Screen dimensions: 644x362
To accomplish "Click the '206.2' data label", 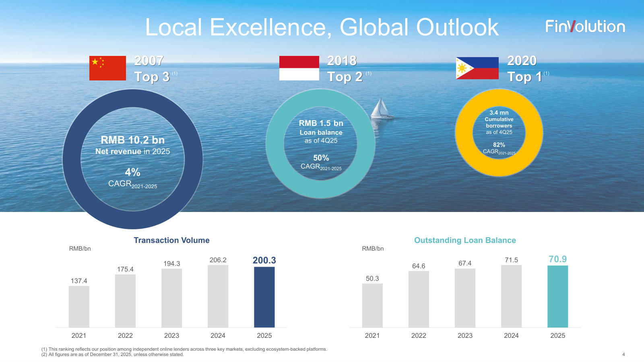I will 218,260.
